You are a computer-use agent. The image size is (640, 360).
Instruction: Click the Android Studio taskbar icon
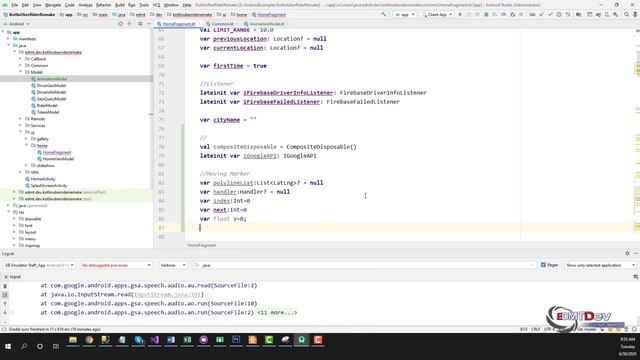click(302, 340)
